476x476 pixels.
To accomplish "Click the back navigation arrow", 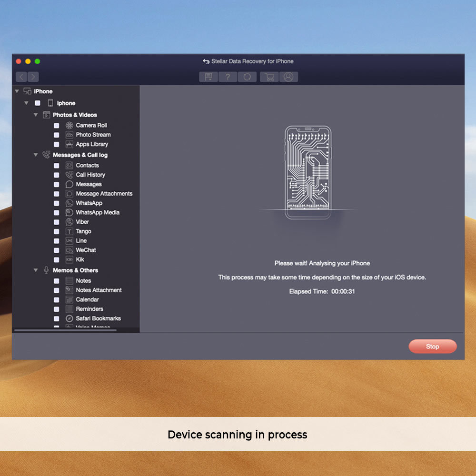I will [x=21, y=77].
